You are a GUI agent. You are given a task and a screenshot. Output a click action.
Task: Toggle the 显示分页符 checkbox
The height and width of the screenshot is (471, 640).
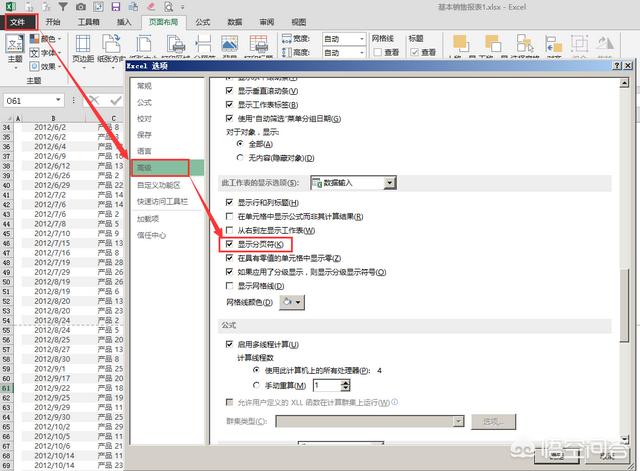pyautogui.click(x=229, y=245)
